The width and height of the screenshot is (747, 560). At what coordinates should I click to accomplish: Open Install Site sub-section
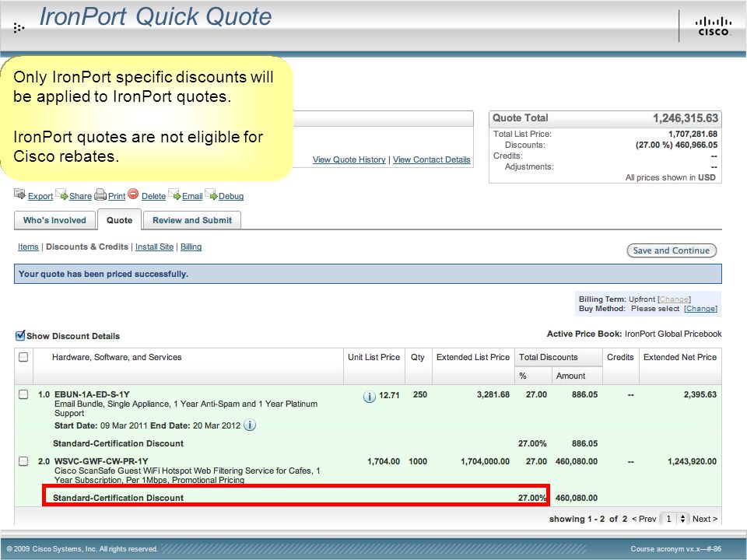pyautogui.click(x=154, y=247)
